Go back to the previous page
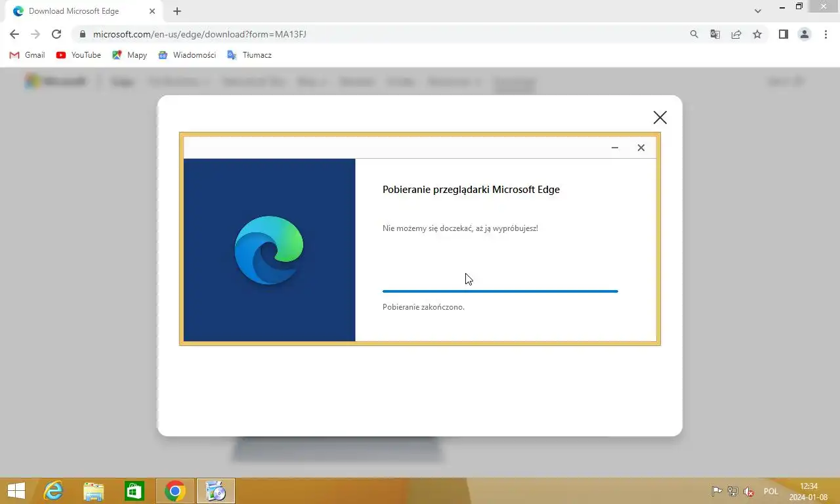Viewport: 840px width, 504px height. tap(14, 34)
